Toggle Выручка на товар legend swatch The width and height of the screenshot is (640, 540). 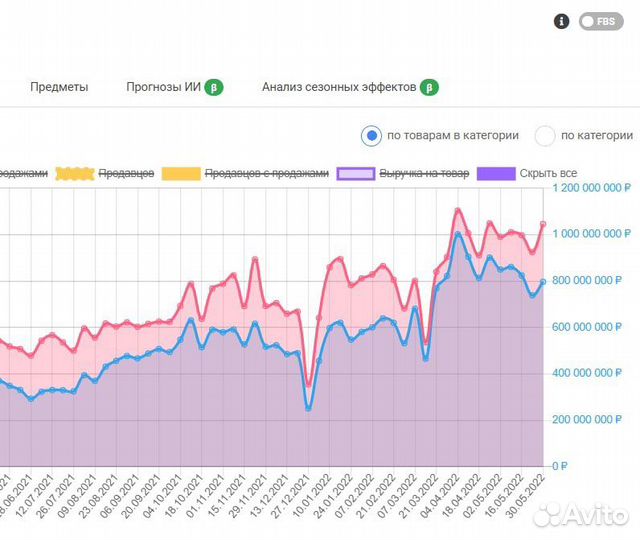(x=355, y=173)
